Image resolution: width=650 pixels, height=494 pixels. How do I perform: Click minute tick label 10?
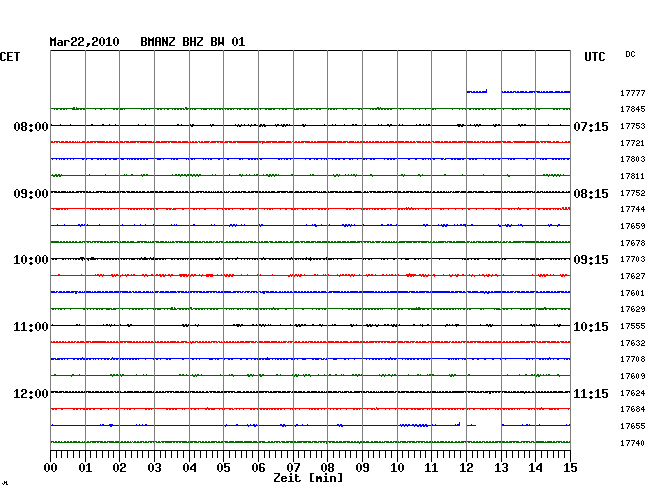pyautogui.click(x=397, y=468)
